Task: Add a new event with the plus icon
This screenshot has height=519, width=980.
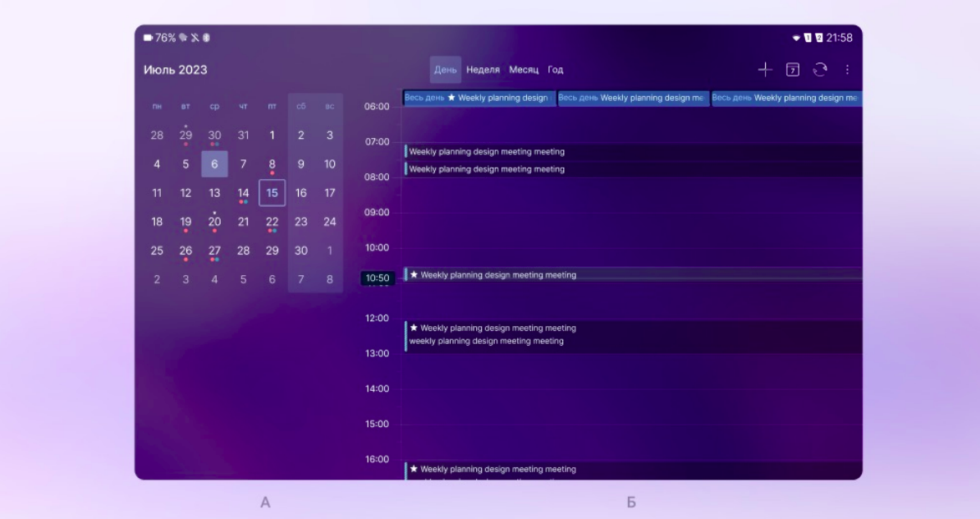Action: 765,70
